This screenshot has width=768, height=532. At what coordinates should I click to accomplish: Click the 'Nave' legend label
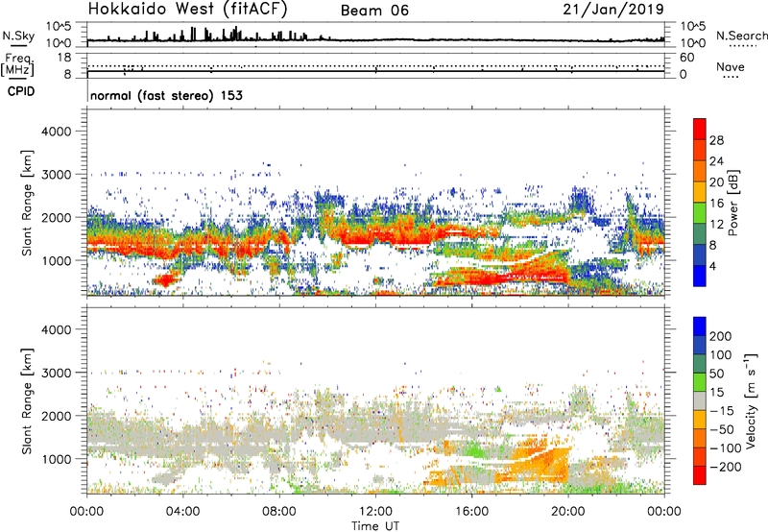pos(731,67)
